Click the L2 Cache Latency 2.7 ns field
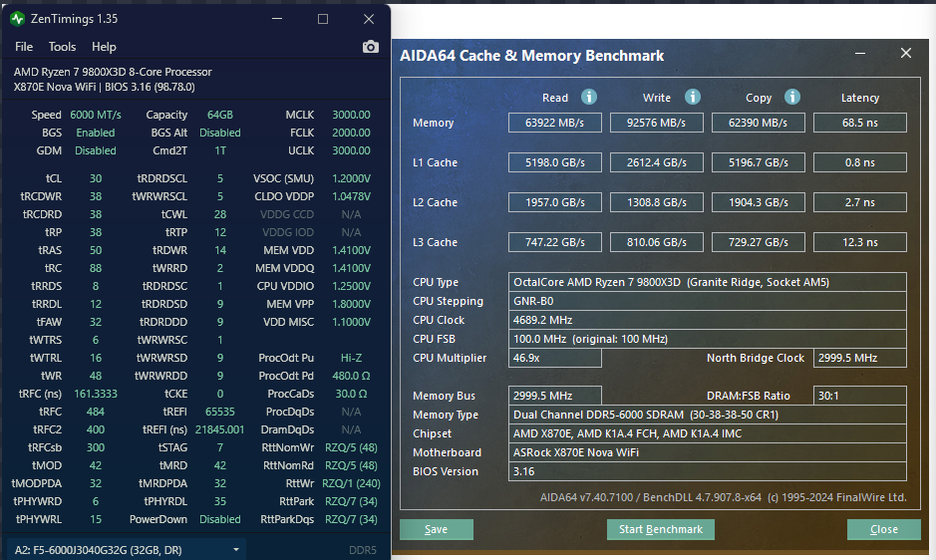The width and height of the screenshot is (936, 560). (x=860, y=202)
